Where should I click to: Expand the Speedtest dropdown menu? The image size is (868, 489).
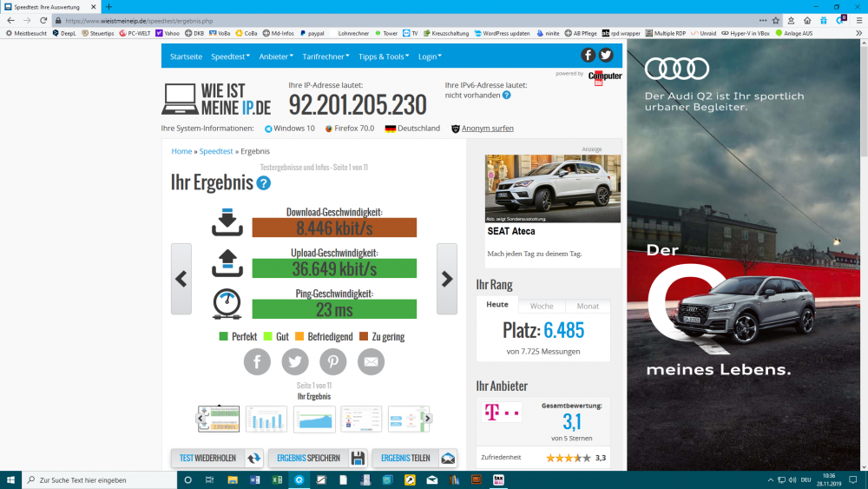[x=230, y=56]
